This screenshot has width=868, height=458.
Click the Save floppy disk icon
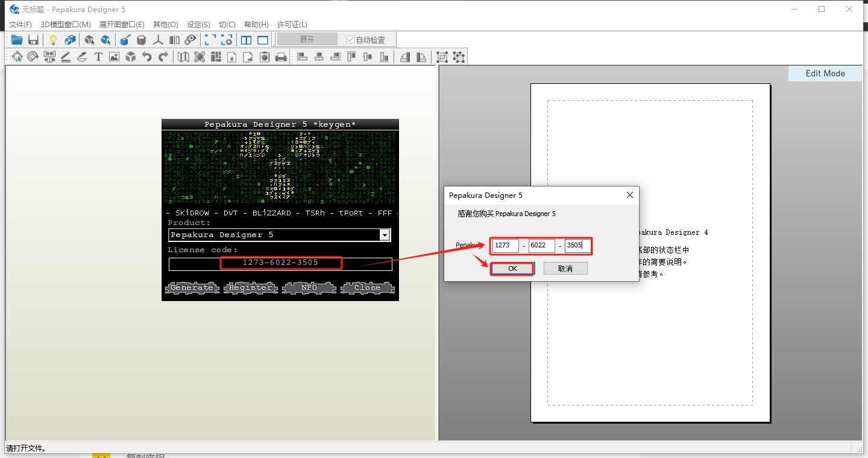[x=34, y=40]
